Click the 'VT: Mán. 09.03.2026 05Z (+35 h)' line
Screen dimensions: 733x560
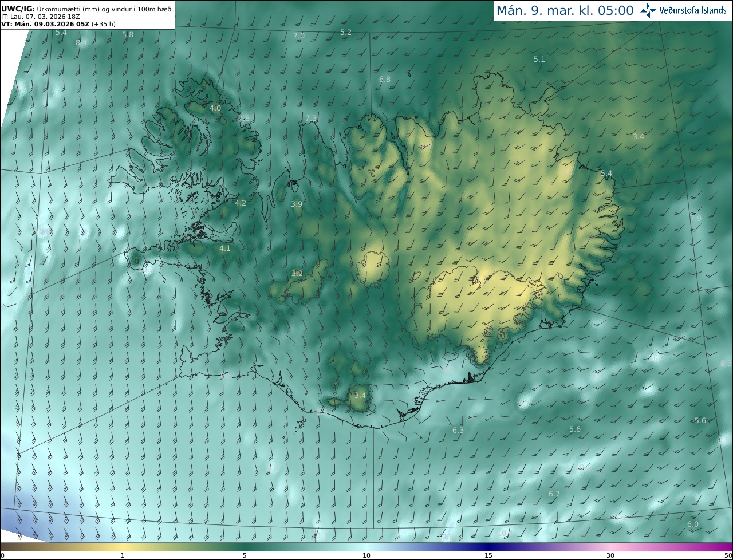tap(58, 24)
